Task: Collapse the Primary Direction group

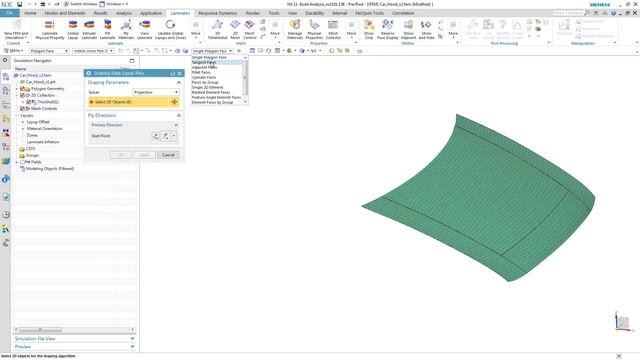Action: pos(176,125)
